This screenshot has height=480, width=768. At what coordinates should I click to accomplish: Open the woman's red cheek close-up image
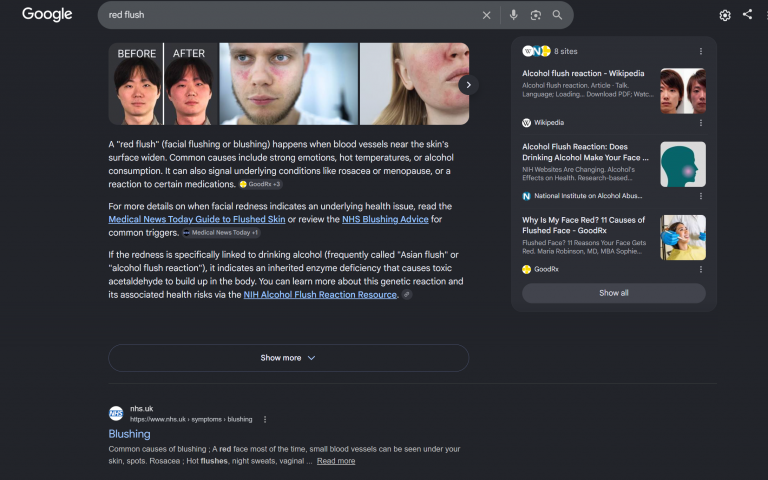414,84
